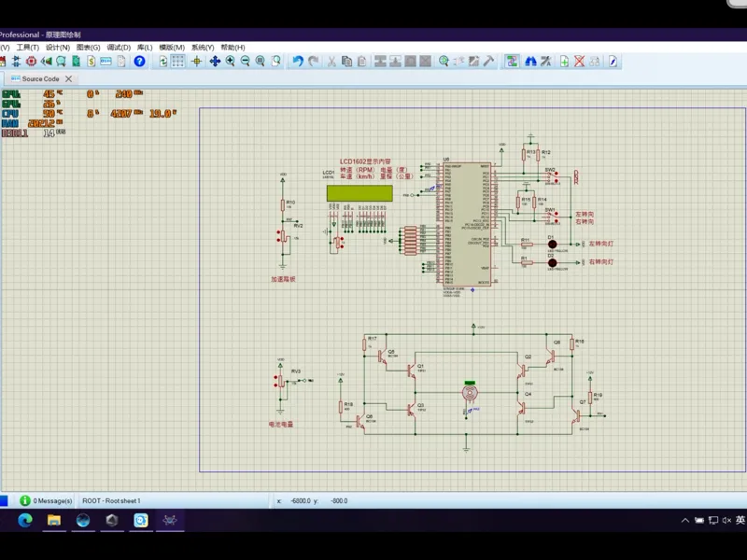Click the Paste from clipboard icon
Viewport: 747px width, 560px height.
(362, 61)
